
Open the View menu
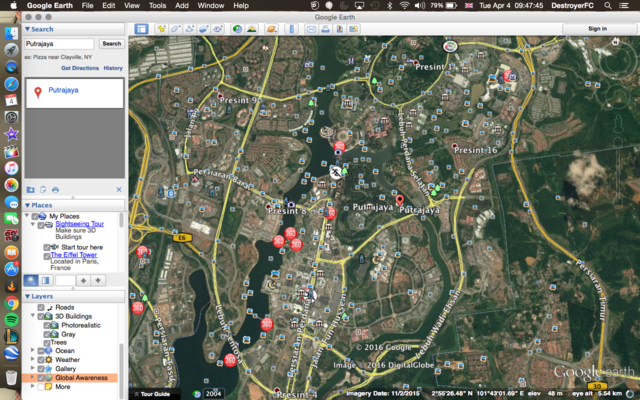coord(132,5)
